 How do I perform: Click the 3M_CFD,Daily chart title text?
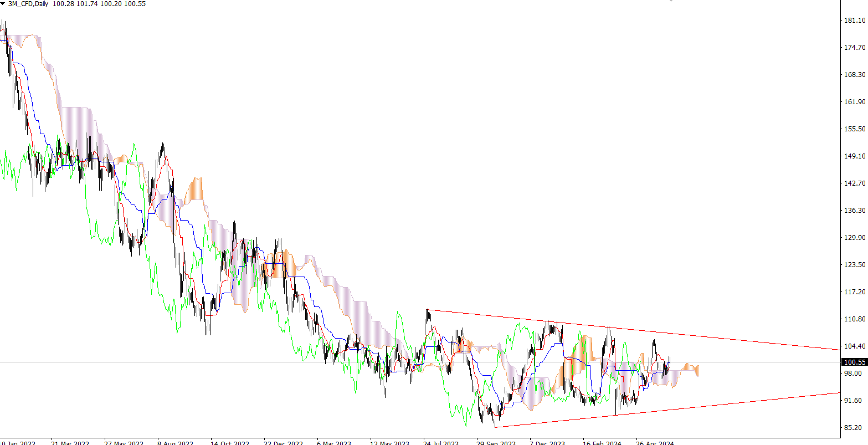pos(28,3)
